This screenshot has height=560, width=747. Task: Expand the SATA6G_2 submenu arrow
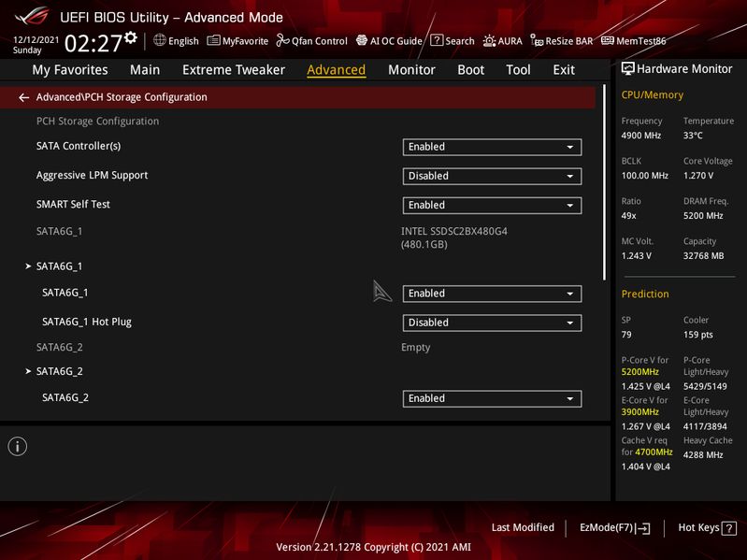pos(28,371)
